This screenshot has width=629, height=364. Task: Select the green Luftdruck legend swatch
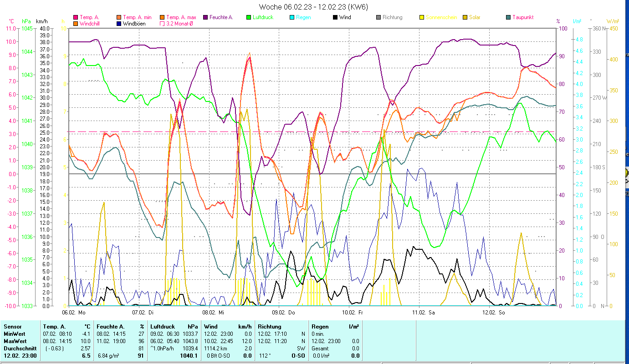pos(249,17)
